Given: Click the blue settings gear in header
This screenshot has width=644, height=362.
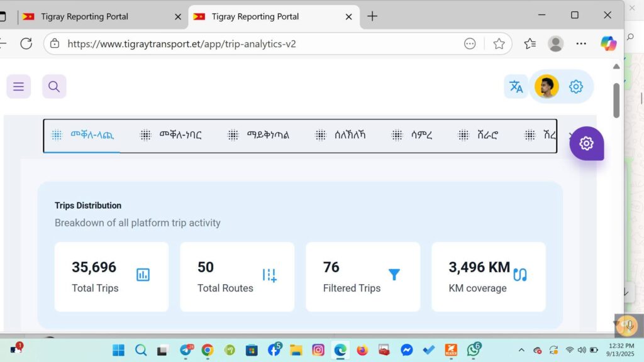Looking at the screenshot, I should (576, 87).
